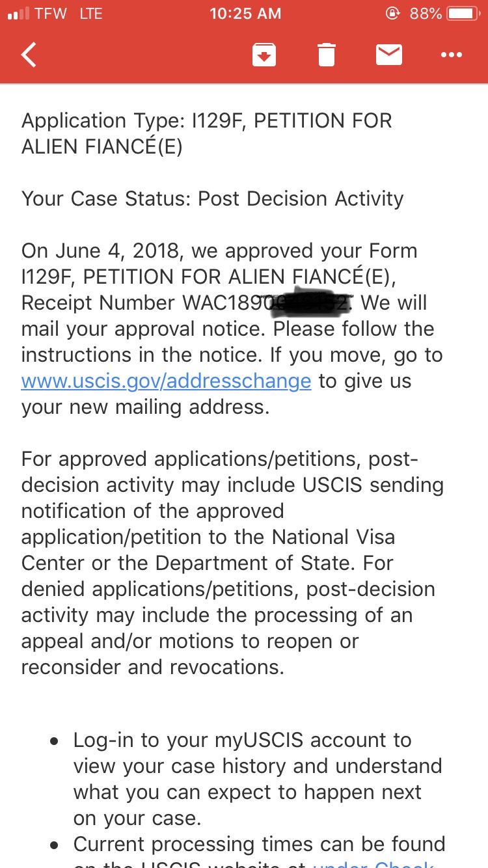This screenshot has height=868, width=488.
Task: Archive this email message
Action: (264, 55)
